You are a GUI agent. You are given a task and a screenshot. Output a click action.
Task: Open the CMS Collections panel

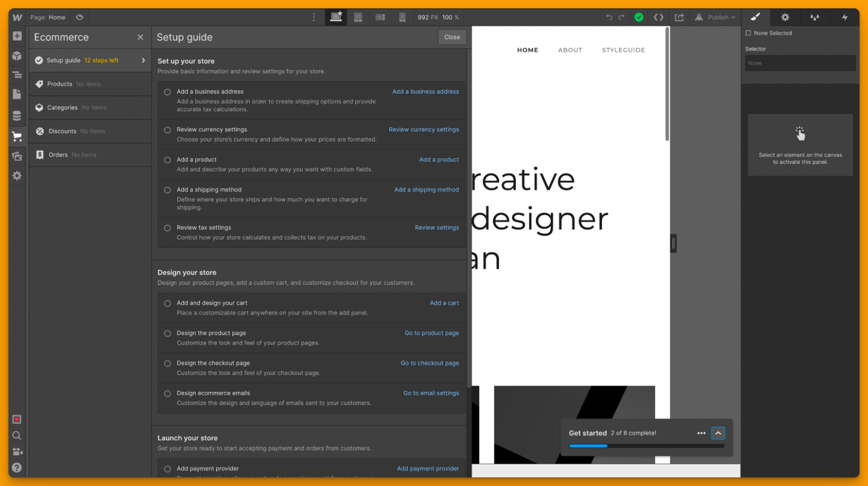[17, 116]
